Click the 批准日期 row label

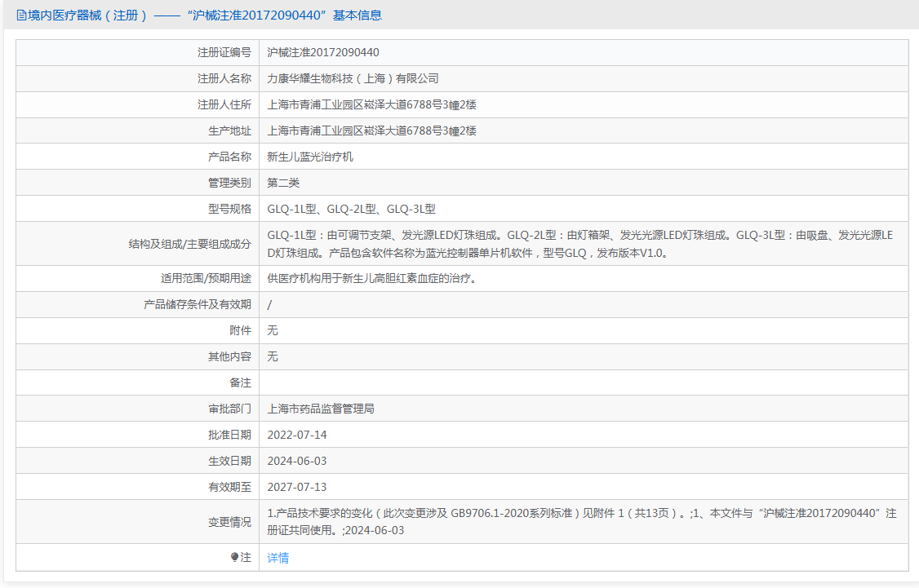(230, 435)
